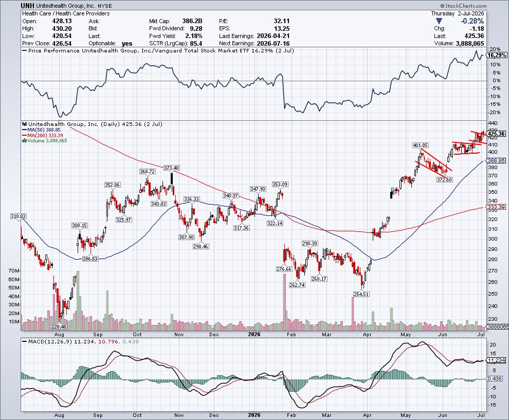Viewport: 509px width, 420px height.
Task: Click the 352.86 price label
Action: (112, 185)
